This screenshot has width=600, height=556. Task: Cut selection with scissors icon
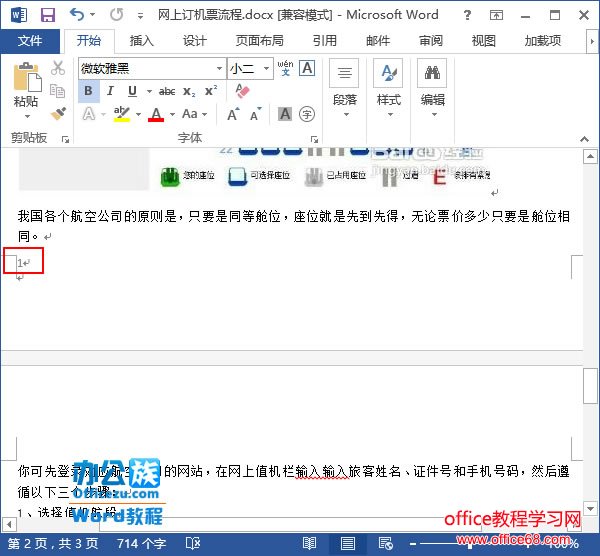(x=58, y=68)
